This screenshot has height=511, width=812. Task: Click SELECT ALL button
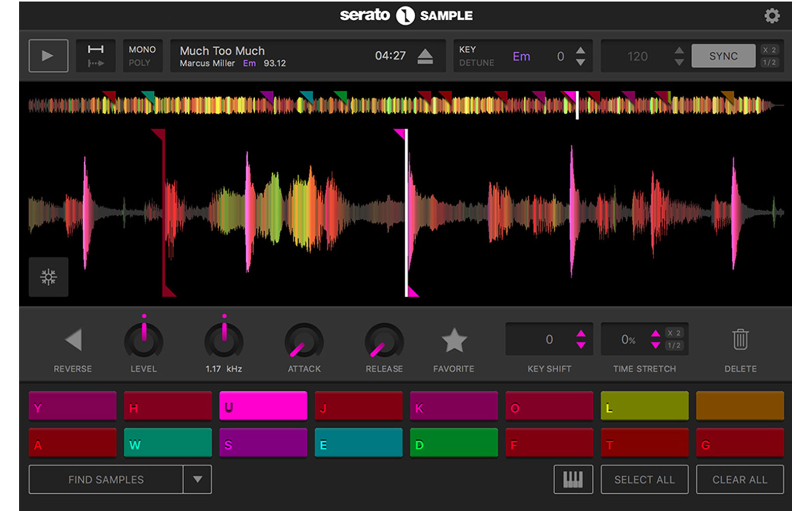[x=645, y=480]
